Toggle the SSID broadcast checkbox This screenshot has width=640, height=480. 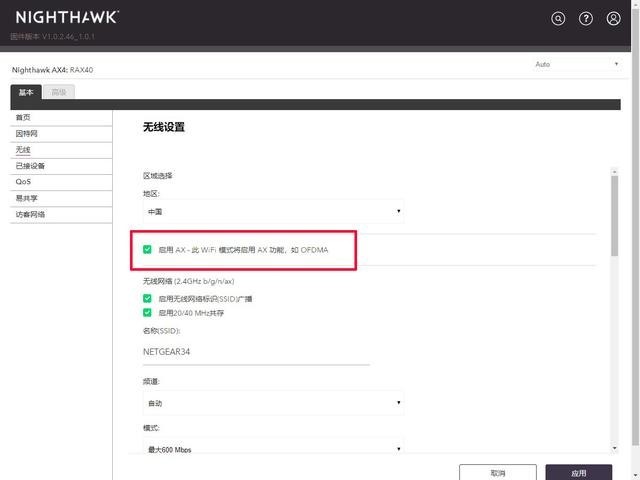coord(147,298)
